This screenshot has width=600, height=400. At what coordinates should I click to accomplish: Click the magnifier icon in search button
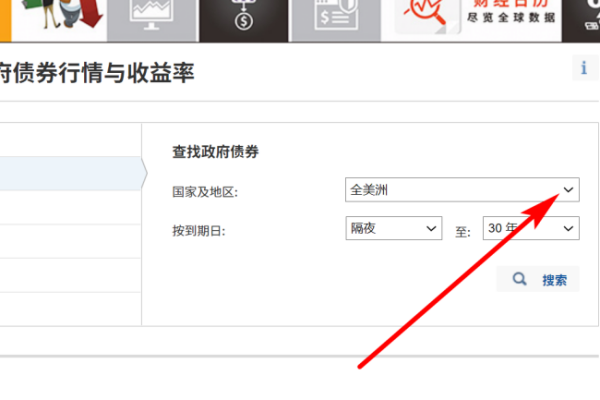pos(519,279)
